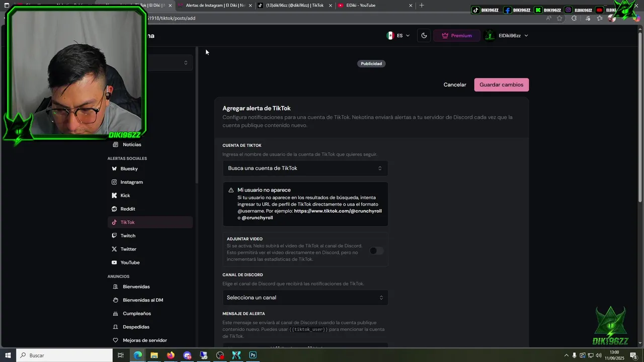644x362 pixels.
Task: Click the Mi usuario no aparece warning heading
Action: [264, 190]
